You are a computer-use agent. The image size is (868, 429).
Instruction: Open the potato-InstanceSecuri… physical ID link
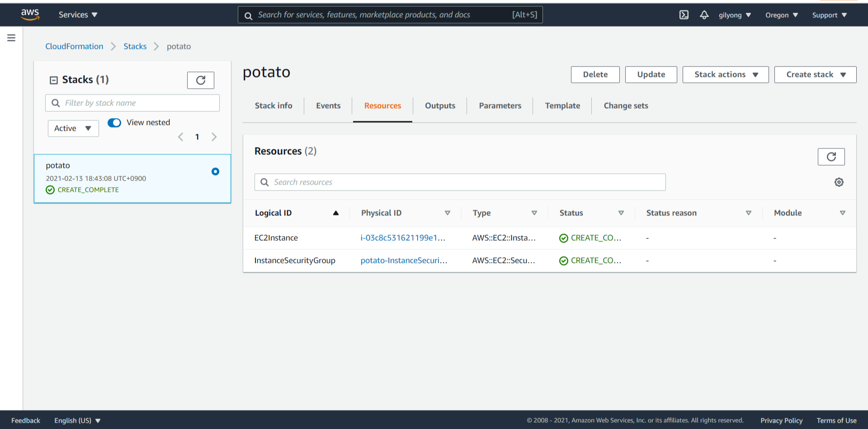(x=404, y=260)
